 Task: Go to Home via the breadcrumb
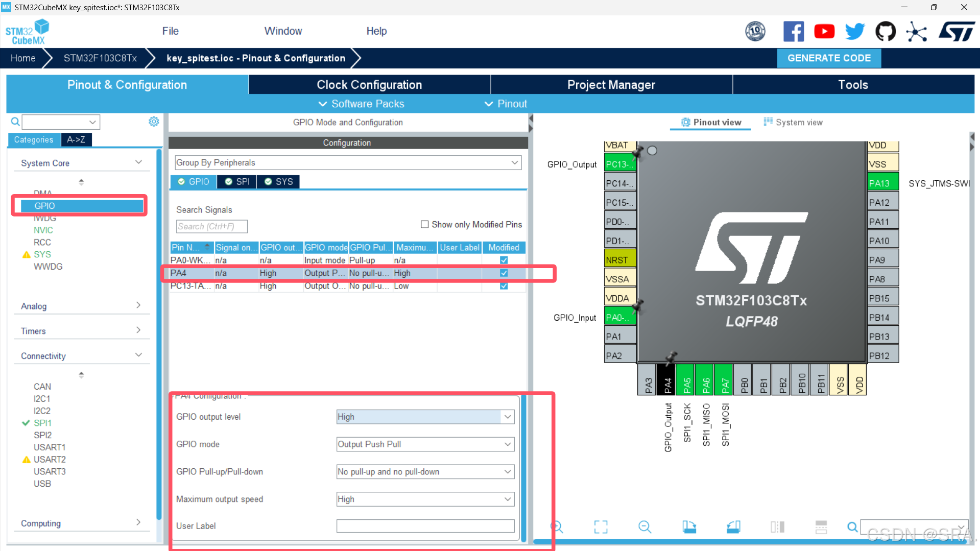coord(22,58)
